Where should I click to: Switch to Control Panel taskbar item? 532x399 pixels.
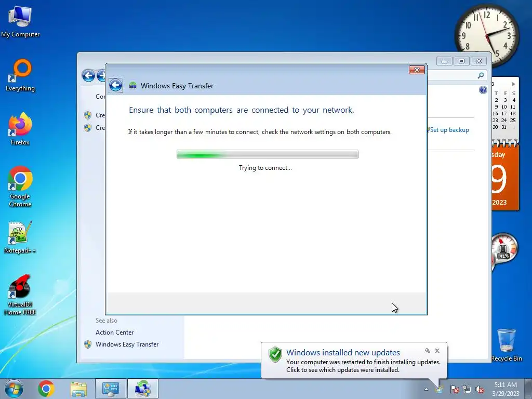click(x=111, y=389)
